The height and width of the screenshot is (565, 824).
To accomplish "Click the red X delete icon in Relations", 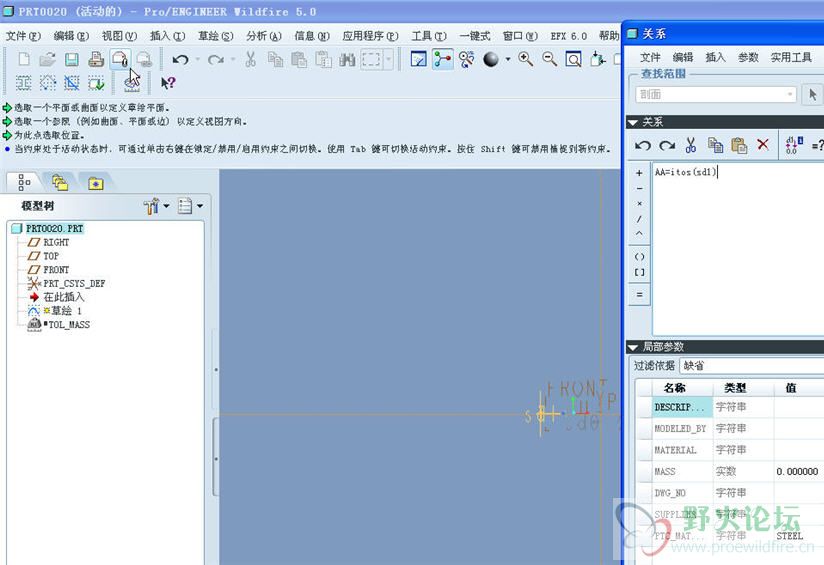I will tap(763, 145).
